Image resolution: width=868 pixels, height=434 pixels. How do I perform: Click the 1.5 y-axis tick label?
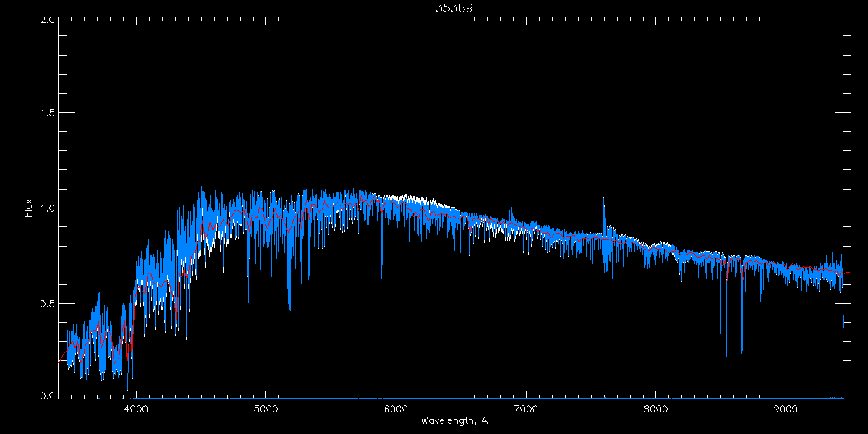point(47,114)
